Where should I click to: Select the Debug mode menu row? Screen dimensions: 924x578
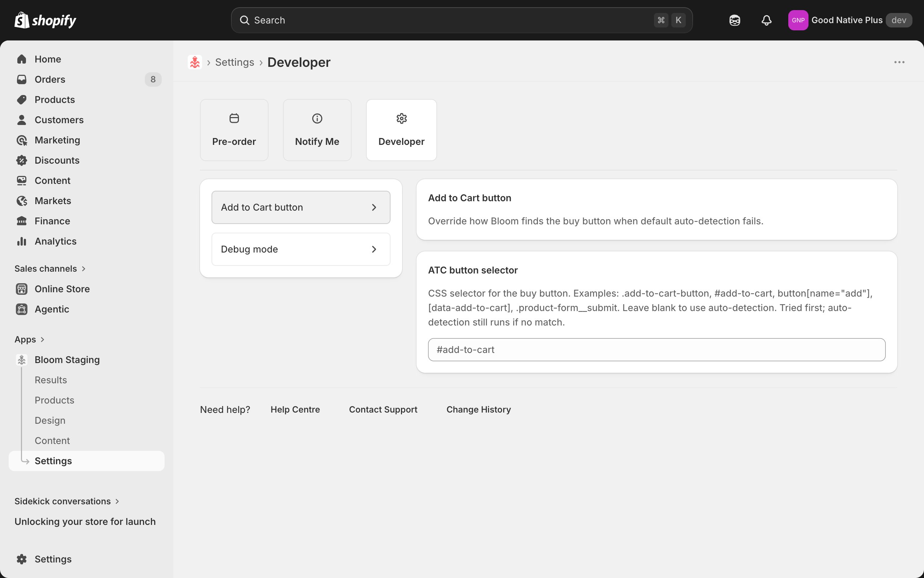pyautogui.click(x=301, y=249)
